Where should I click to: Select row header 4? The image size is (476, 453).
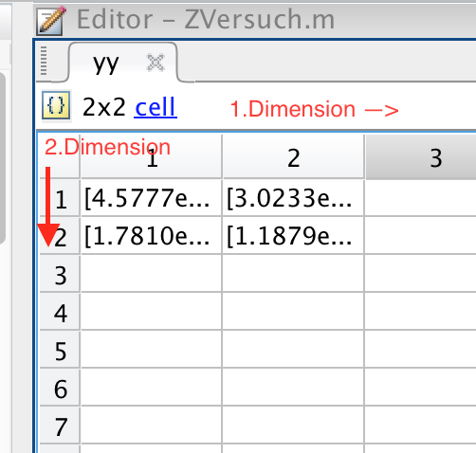click(x=60, y=312)
